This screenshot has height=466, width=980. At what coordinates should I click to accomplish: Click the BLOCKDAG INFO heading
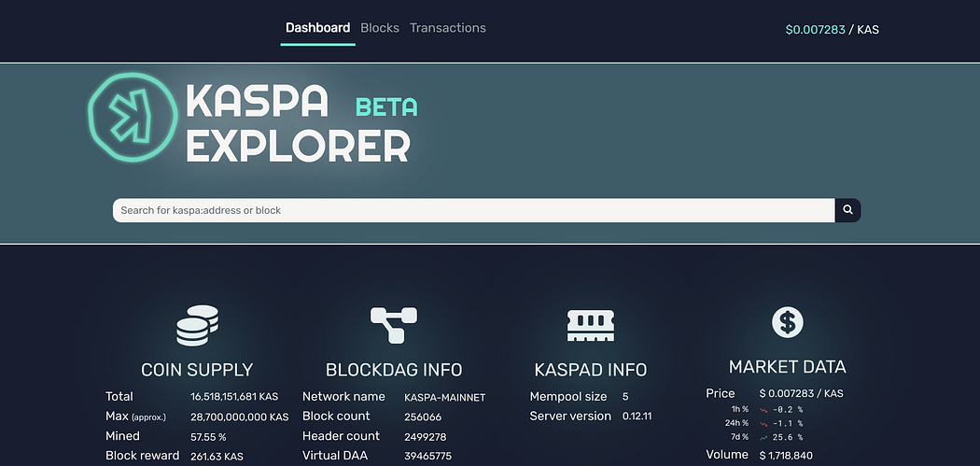tap(394, 370)
